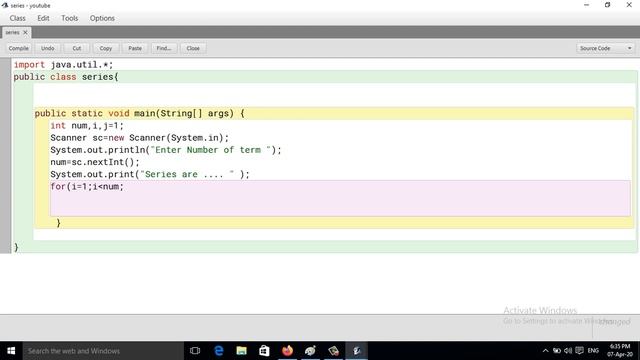Viewport: 640px width, 360px height.
Task: Place cursor after 'for(i=1;i<num;'
Action: [124, 187]
